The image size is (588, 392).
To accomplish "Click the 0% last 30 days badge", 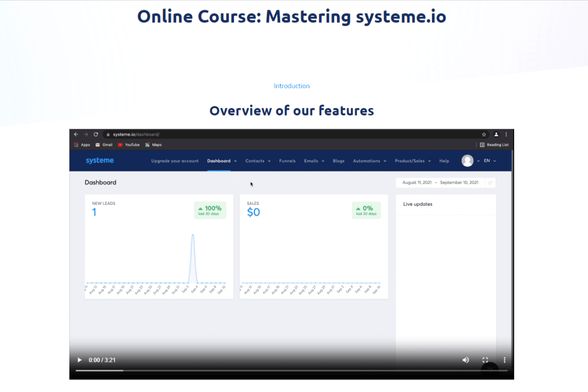I will pos(366,210).
